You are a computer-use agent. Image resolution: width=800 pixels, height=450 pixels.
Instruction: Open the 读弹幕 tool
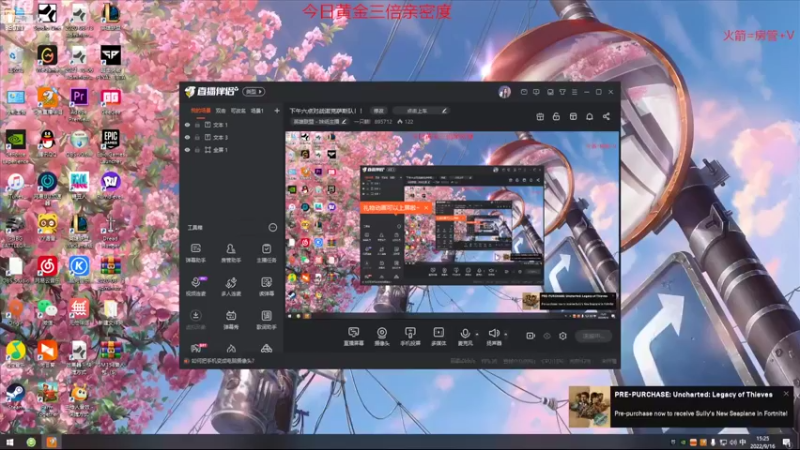[266, 287]
